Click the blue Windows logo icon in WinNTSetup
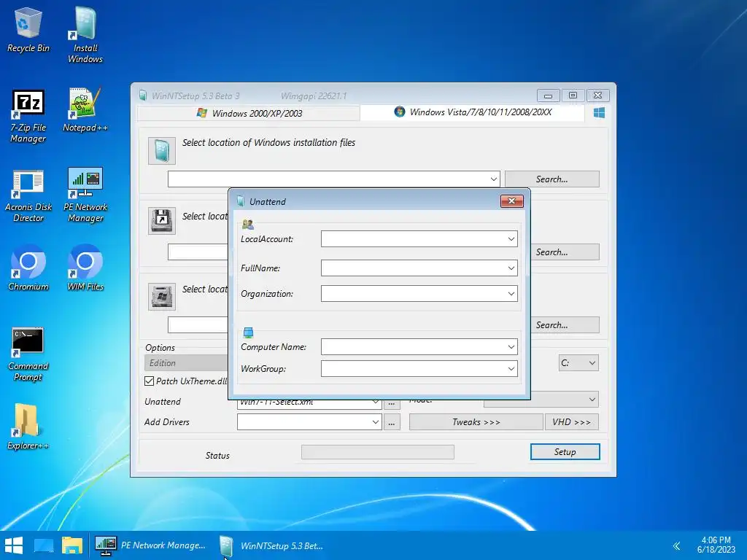747x560 pixels. point(600,113)
